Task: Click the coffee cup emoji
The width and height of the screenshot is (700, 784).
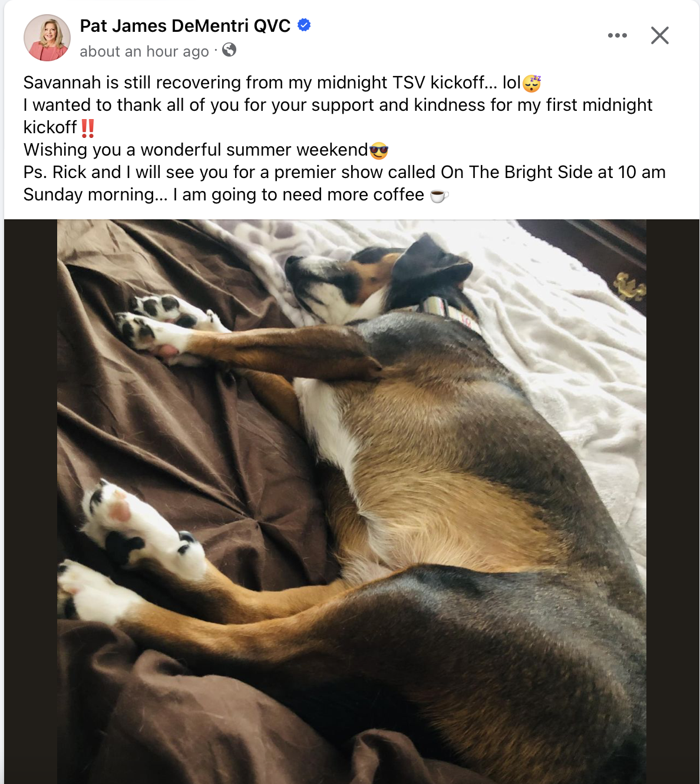Action: [x=439, y=196]
